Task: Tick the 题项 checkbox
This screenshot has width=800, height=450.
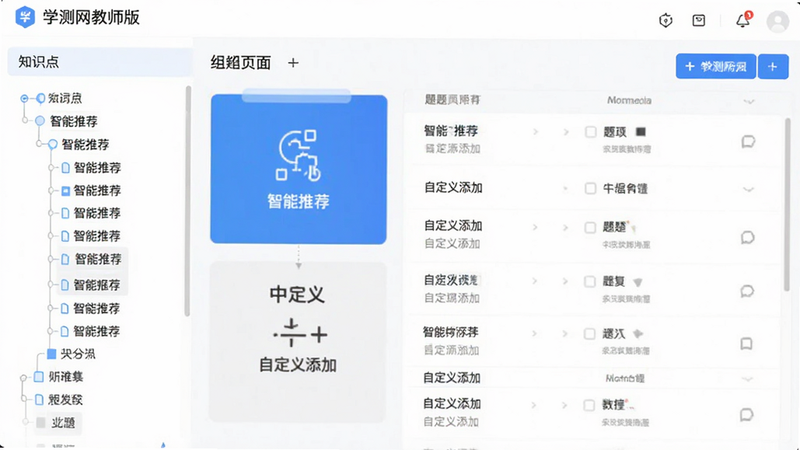Action: tap(590, 132)
